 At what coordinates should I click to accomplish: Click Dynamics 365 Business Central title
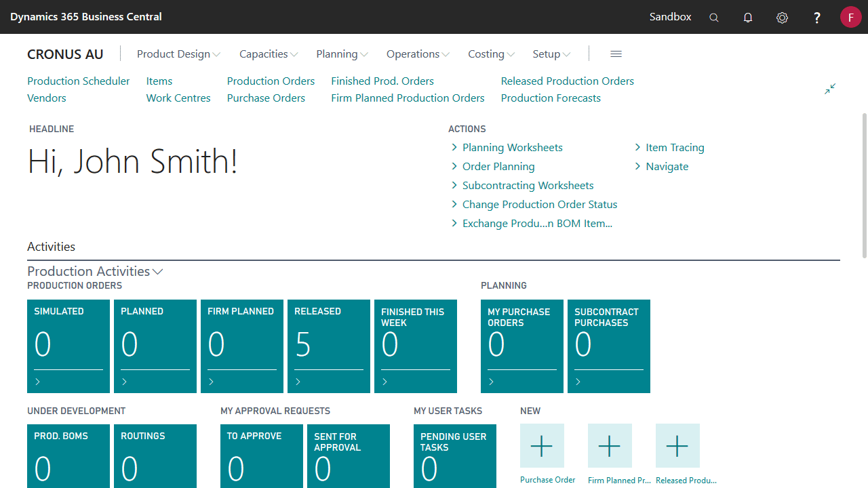point(86,17)
